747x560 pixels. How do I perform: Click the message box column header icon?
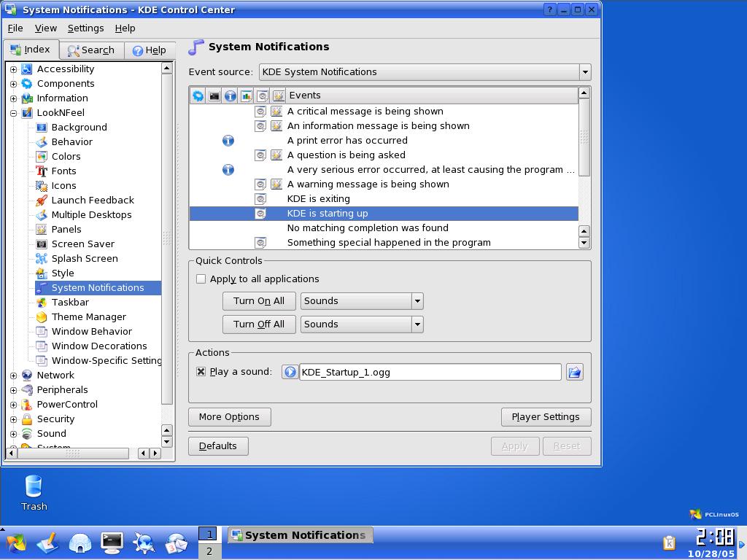[x=231, y=96]
